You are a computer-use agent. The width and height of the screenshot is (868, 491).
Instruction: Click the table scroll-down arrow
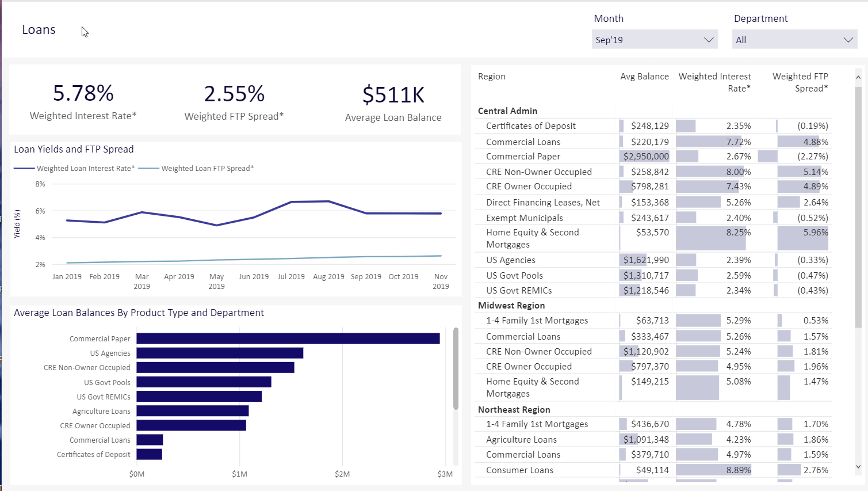[x=858, y=467]
